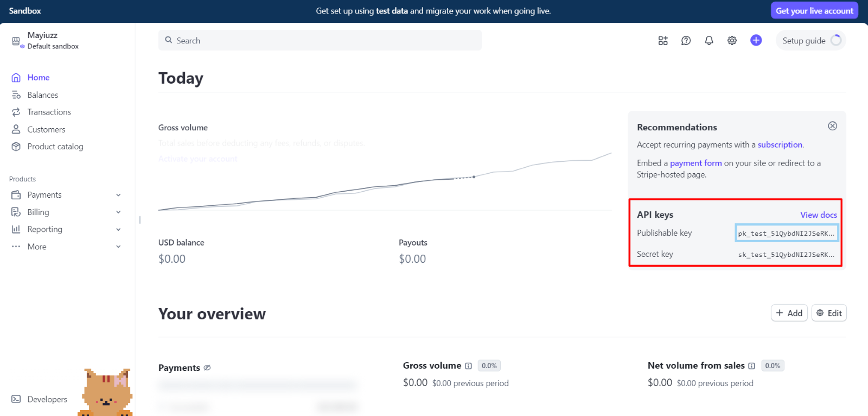This screenshot has height=416, width=868.
Task: Click the Reporting bar chart icon
Action: [x=16, y=229]
